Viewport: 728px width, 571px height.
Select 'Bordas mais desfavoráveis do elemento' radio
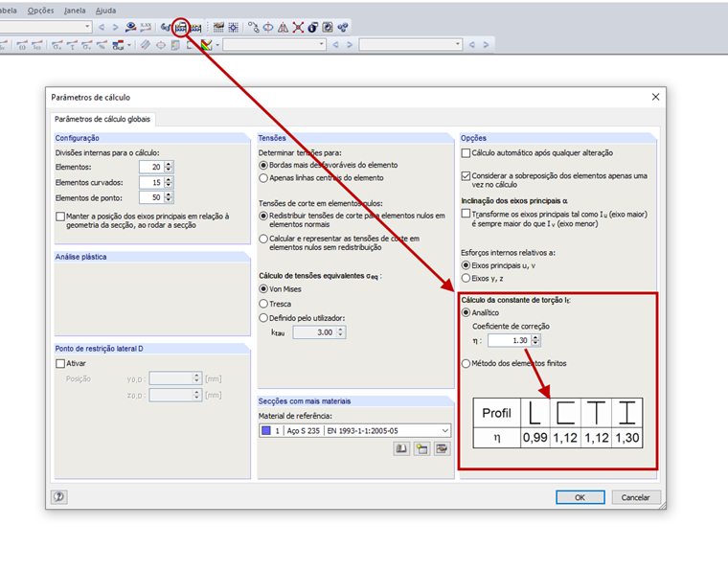(263, 165)
